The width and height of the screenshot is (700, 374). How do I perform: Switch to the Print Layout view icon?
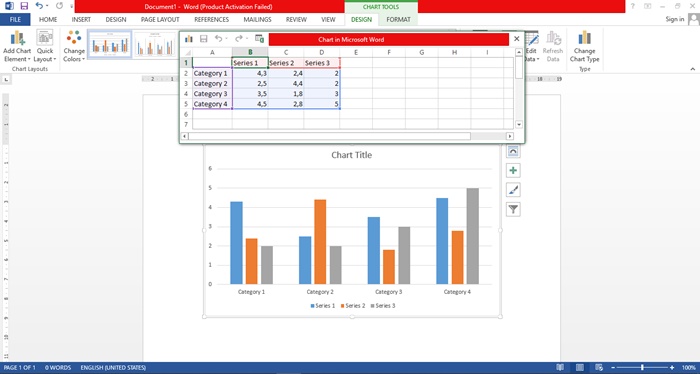point(579,367)
